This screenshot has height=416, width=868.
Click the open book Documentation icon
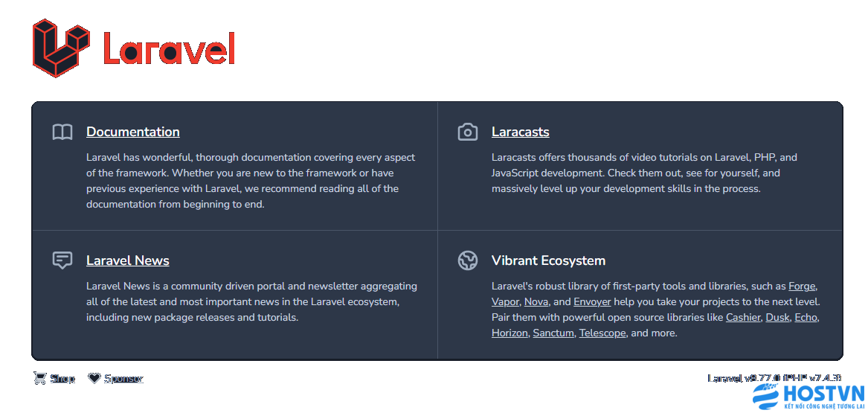click(x=62, y=132)
